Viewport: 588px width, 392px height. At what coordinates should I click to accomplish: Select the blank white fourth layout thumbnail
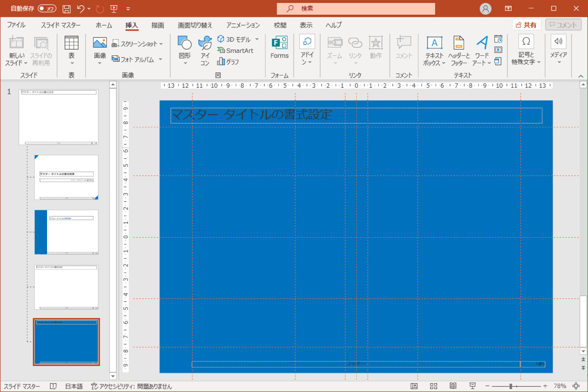point(66,287)
